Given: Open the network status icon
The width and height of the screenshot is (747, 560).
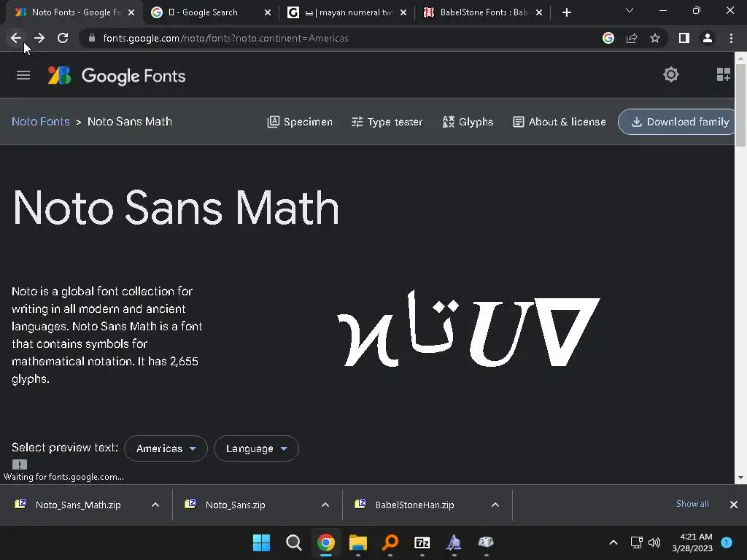Looking at the screenshot, I should pos(636,542).
